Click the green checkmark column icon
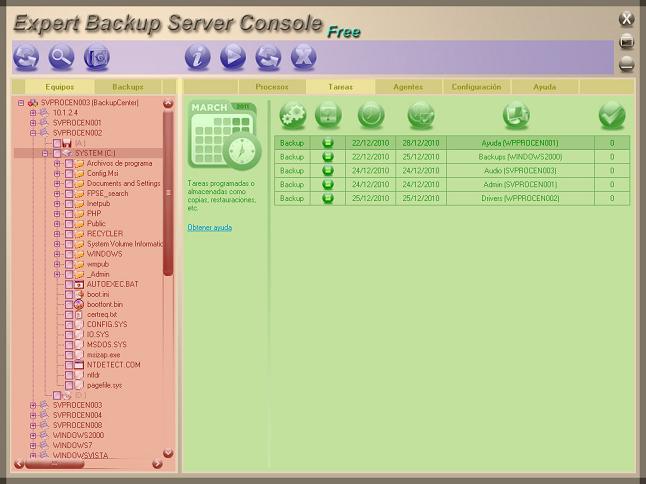The height and width of the screenshot is (484, 646). 612,115
